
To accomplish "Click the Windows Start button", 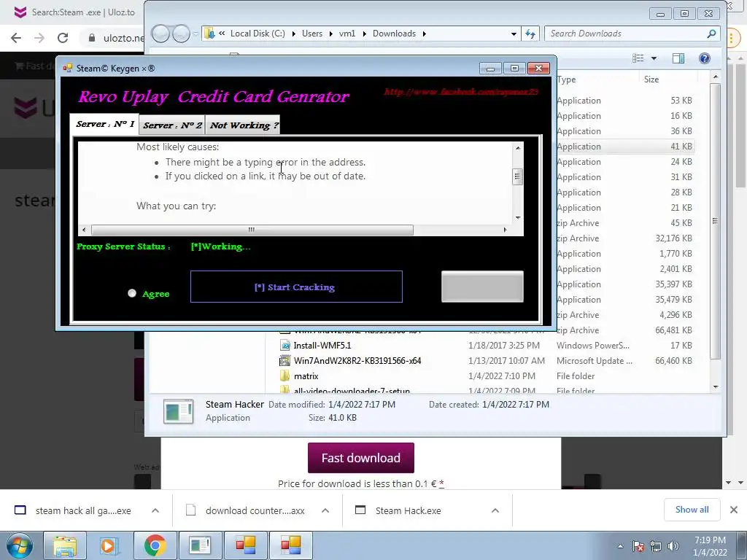I will click(20, 545).
